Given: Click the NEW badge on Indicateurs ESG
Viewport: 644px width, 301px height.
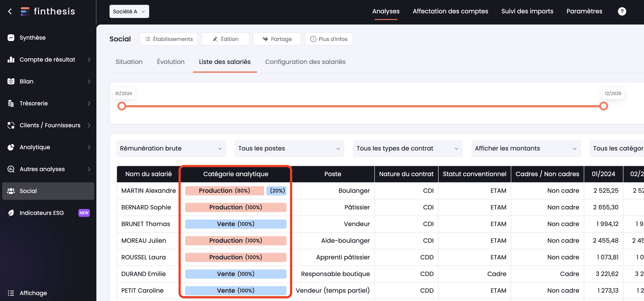Looking at the screenshot, I should point(84,213).
